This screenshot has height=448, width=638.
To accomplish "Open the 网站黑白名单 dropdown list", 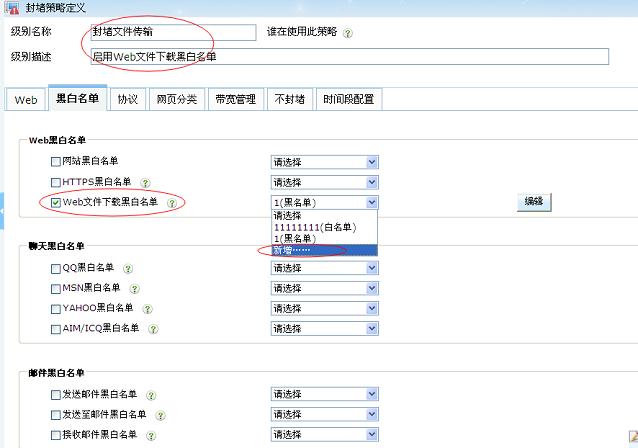I will pyautogui.click(x=324, y=161).
